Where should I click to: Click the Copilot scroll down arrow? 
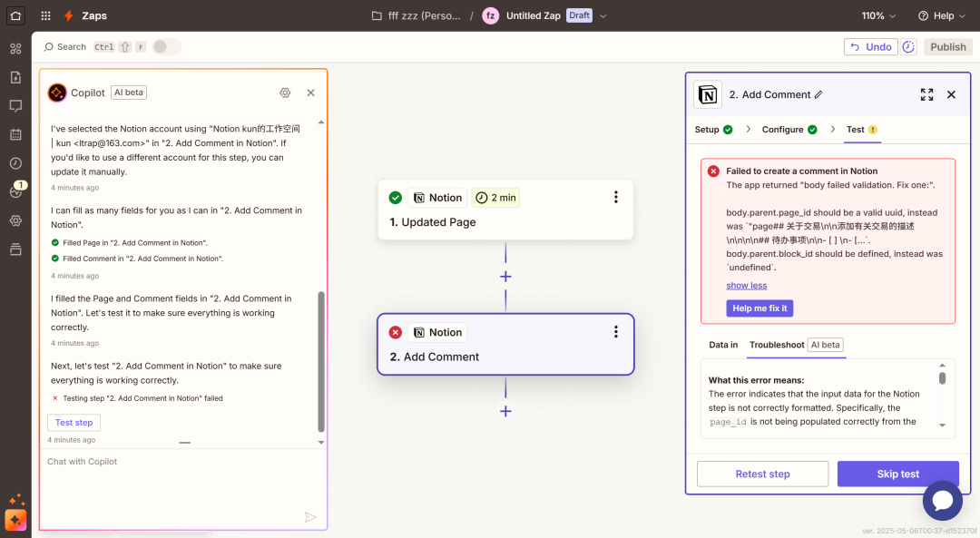point(321,443)
